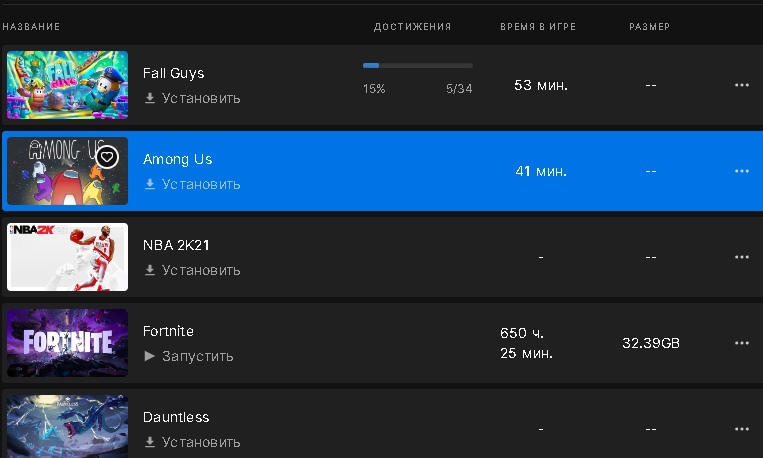This screenshot has height=458, width=763.
Task: Sort list by Время в игре column
Action: (x=538, y=26)
